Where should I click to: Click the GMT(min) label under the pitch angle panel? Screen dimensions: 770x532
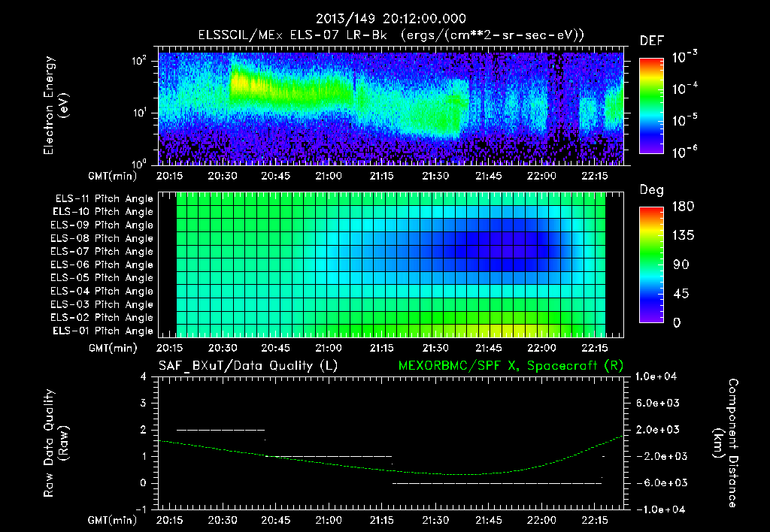point(113,349)
